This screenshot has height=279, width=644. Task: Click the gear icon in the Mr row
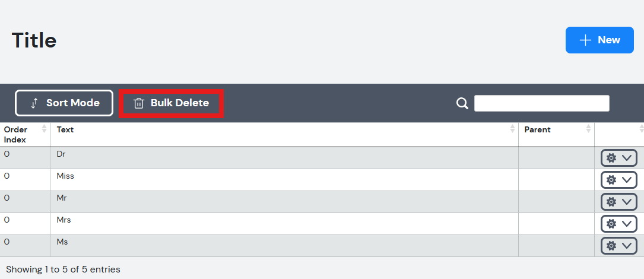(611, 202)
